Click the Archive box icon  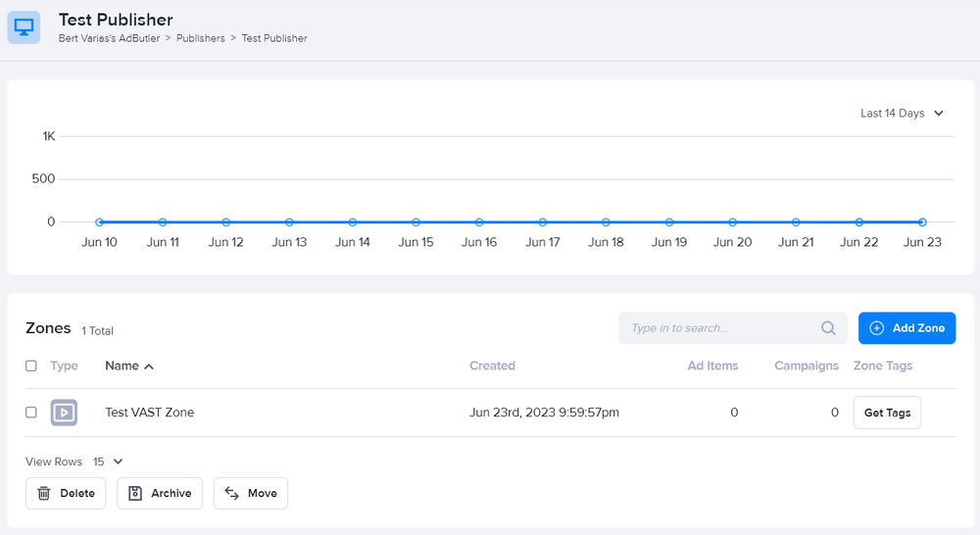click(135, 493)
